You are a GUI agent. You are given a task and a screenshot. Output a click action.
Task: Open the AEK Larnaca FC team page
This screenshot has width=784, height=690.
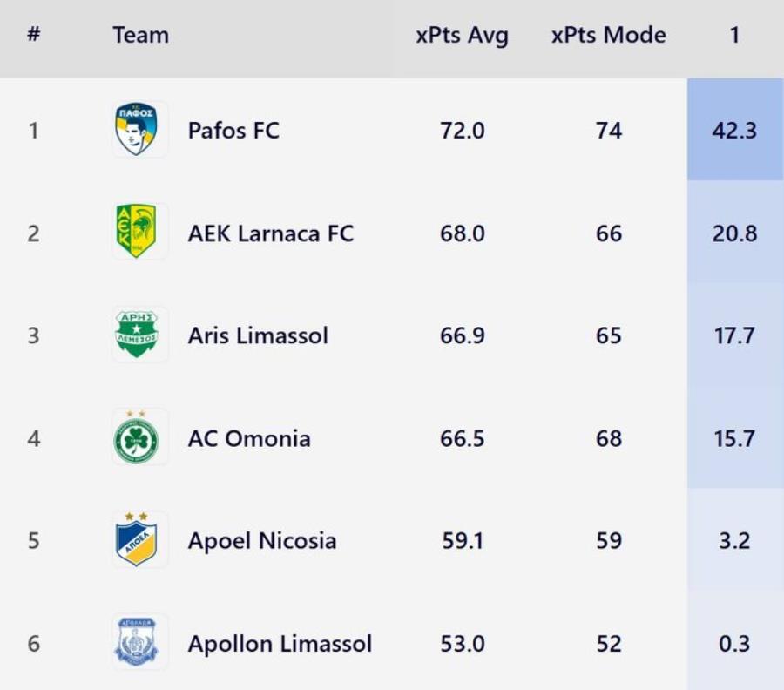271,233
